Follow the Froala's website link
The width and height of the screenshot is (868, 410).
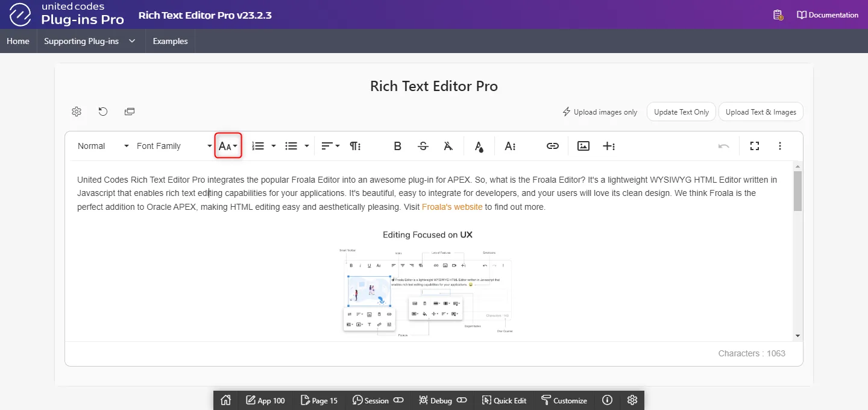[x=452, y=207]
